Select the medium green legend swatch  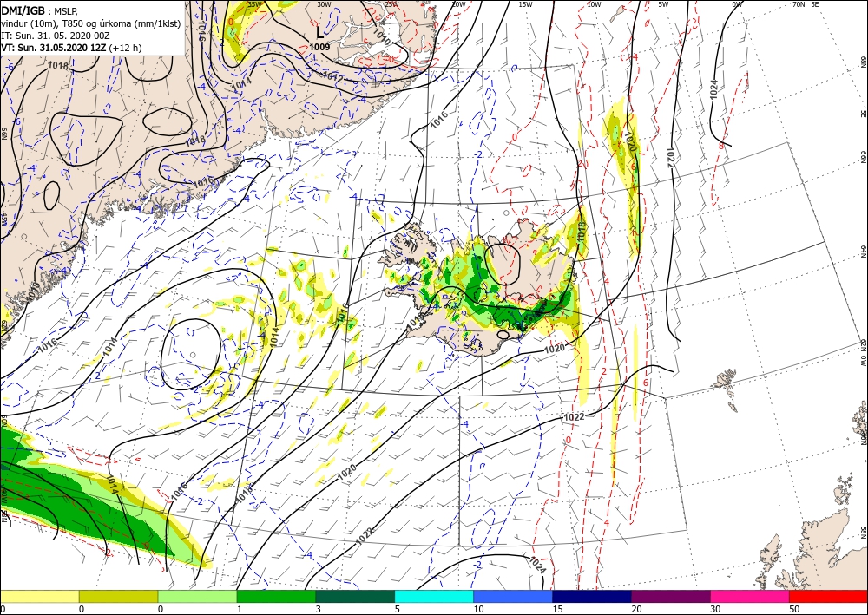276,596
